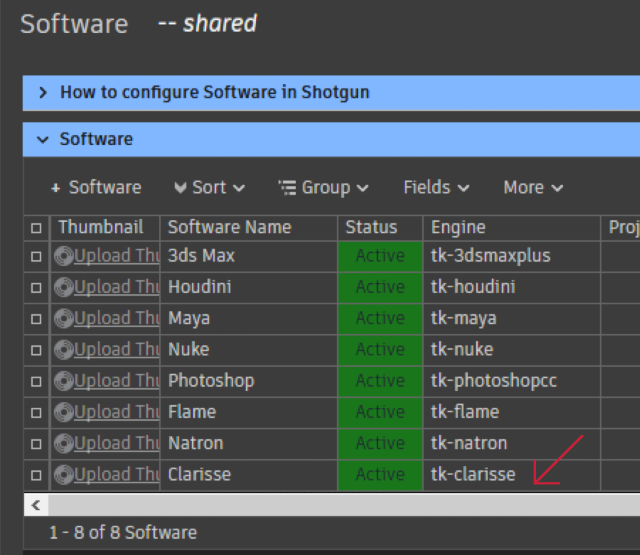Click Upload Thumbnail link for Clarisse

pyautogui.click(x=117, y=475)
